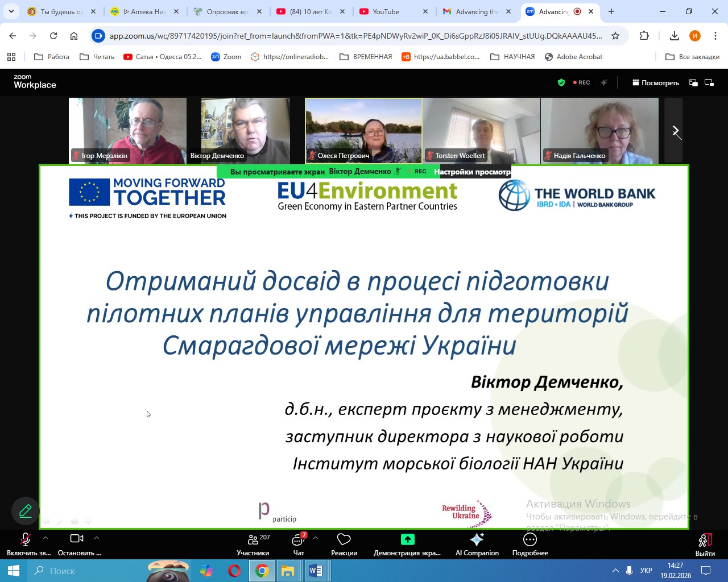Image resolution: width=728 pixels, height=582 pixels.
Task: Open Word from the Windows taskbar
Action: (315, 571)
